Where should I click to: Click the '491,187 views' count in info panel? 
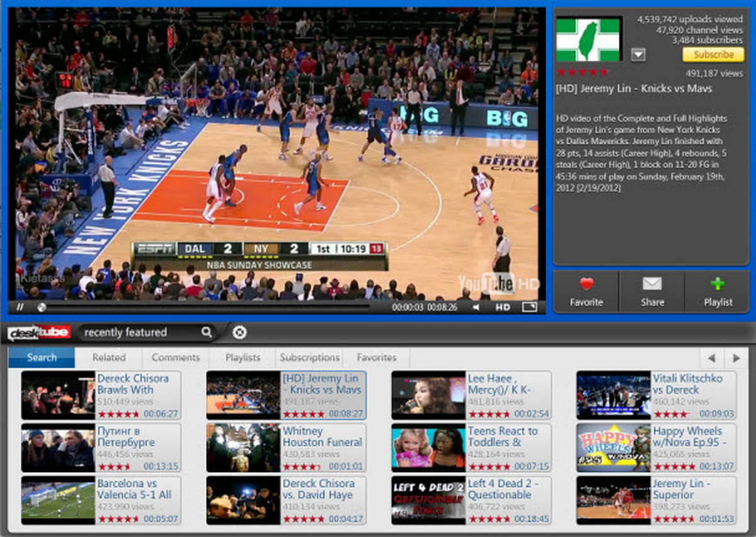[x=714, y=73]
